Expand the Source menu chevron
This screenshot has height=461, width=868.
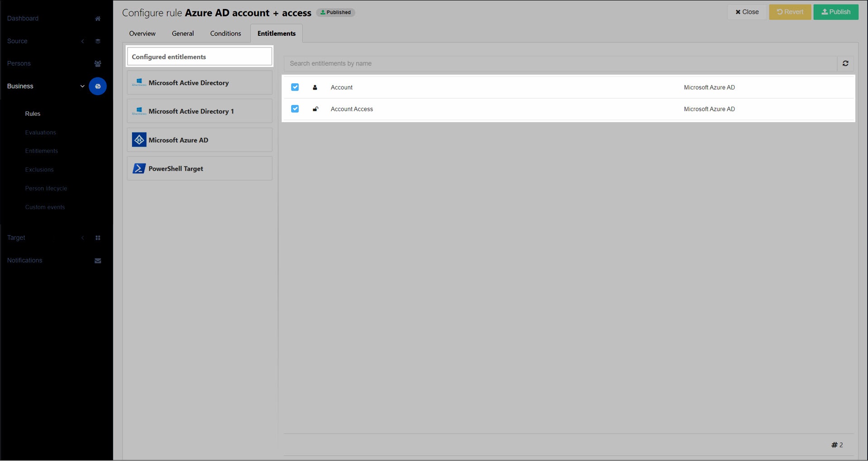pos(83,41)
